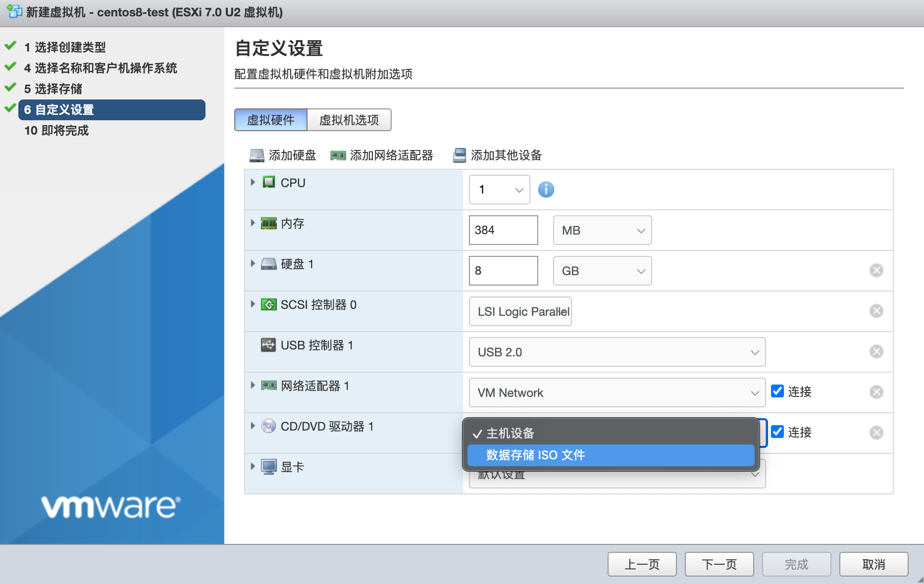This screenshot has height=584, width=924.
Task: Remove network adapter 1 with its X icon
Action: [876, 392]
